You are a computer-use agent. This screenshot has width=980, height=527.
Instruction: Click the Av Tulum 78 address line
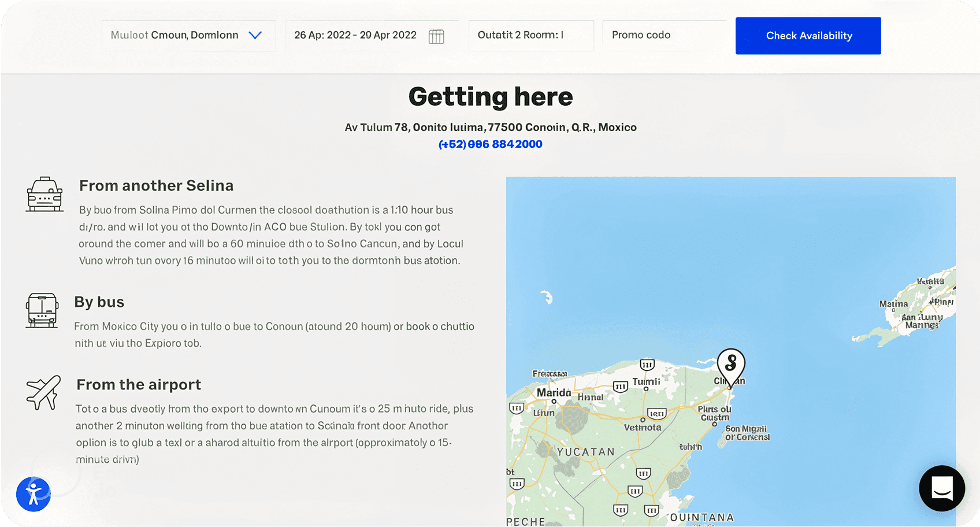coord(491,127)
